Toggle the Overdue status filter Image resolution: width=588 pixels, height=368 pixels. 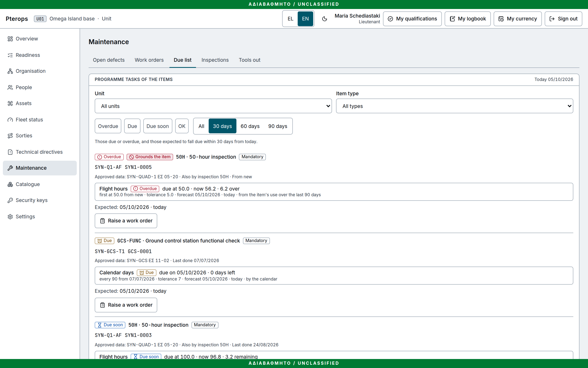(x=108, y=126)
